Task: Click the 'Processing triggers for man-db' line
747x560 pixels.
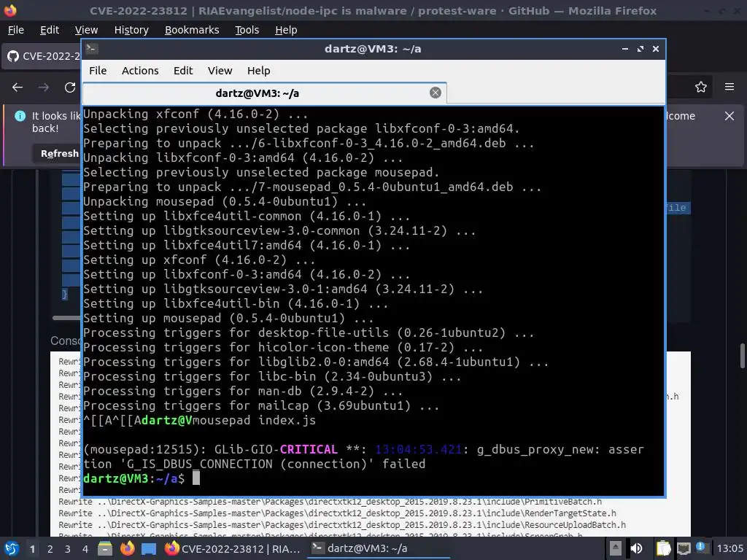Action: 243,391
